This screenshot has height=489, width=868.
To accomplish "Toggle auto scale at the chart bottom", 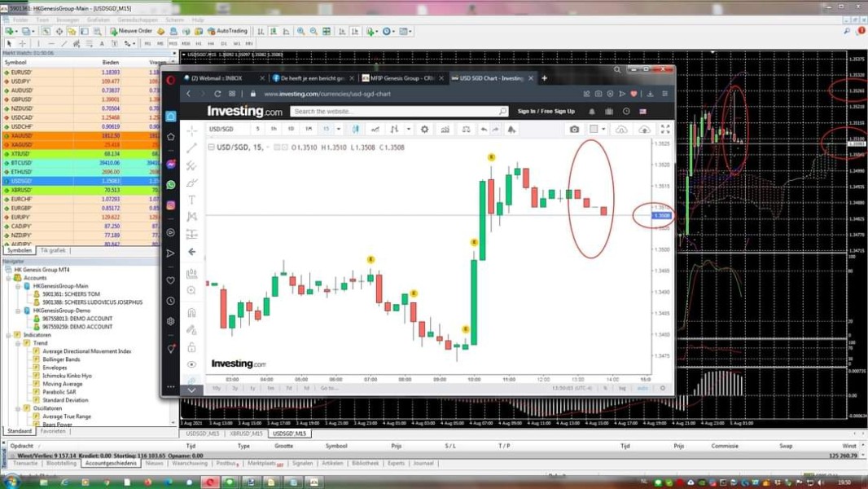I will click(642, 388).
